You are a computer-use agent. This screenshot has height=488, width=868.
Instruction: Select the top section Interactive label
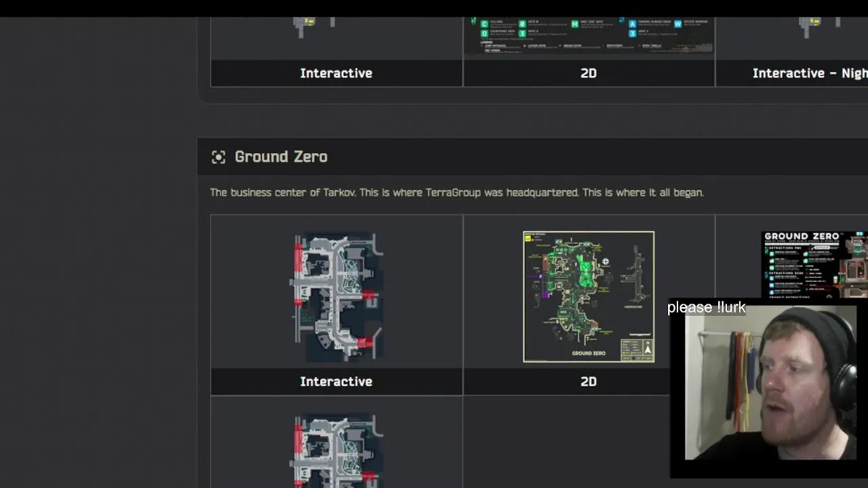pos(336,73)
